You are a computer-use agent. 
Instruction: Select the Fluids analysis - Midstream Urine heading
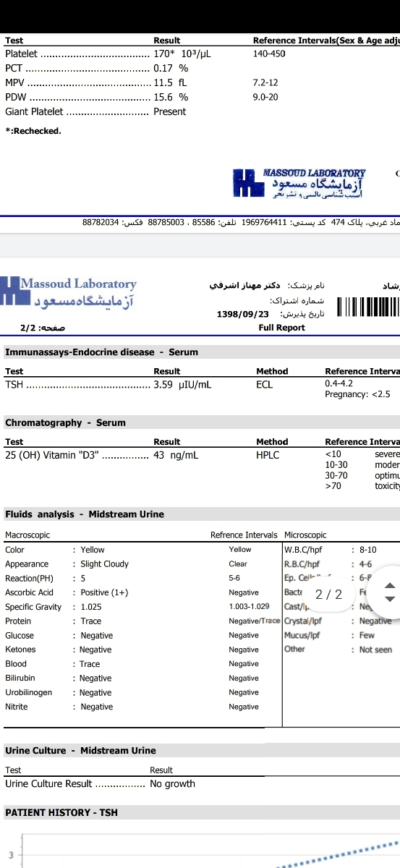pos(85,514)
